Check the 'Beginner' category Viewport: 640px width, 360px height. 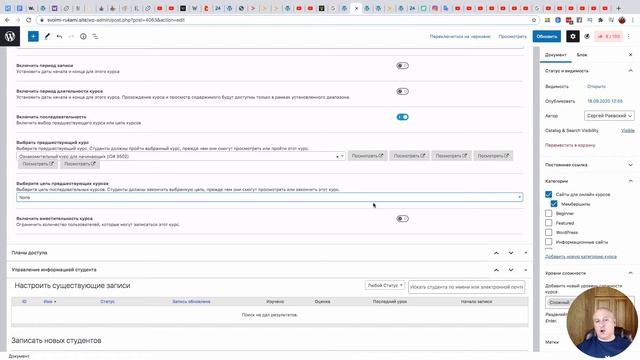549,213
